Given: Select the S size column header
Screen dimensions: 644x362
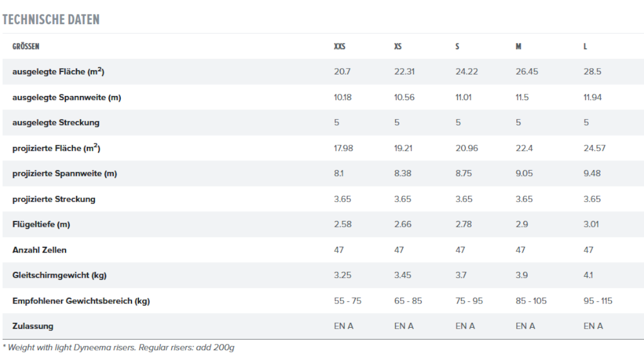Looking at the screenshot, I should [457, 47].
